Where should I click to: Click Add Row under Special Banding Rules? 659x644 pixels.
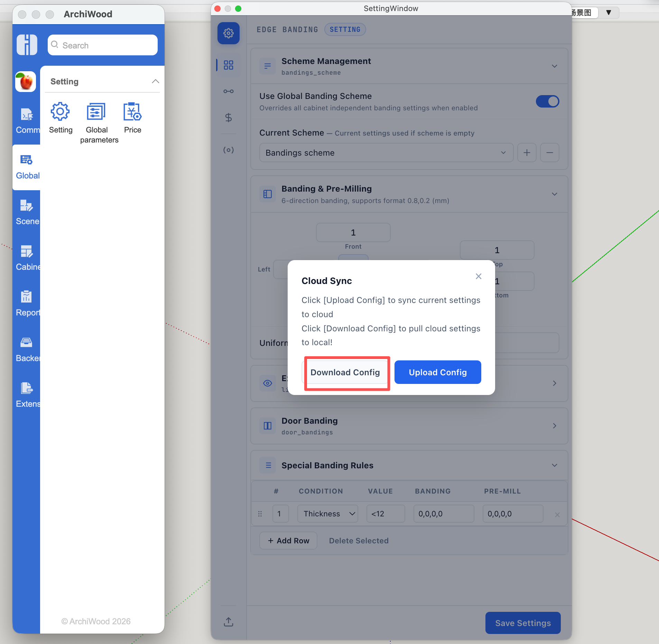click(288, 541)
